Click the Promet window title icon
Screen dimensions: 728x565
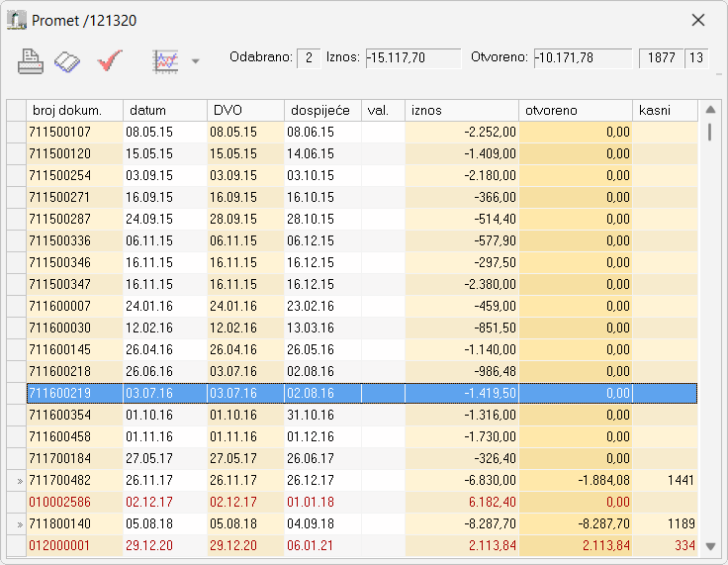pos(17,20)
